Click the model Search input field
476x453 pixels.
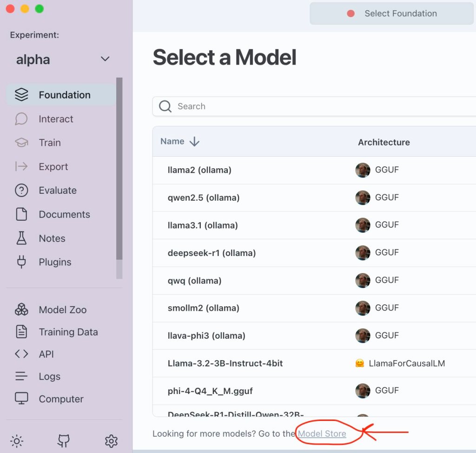316,106
